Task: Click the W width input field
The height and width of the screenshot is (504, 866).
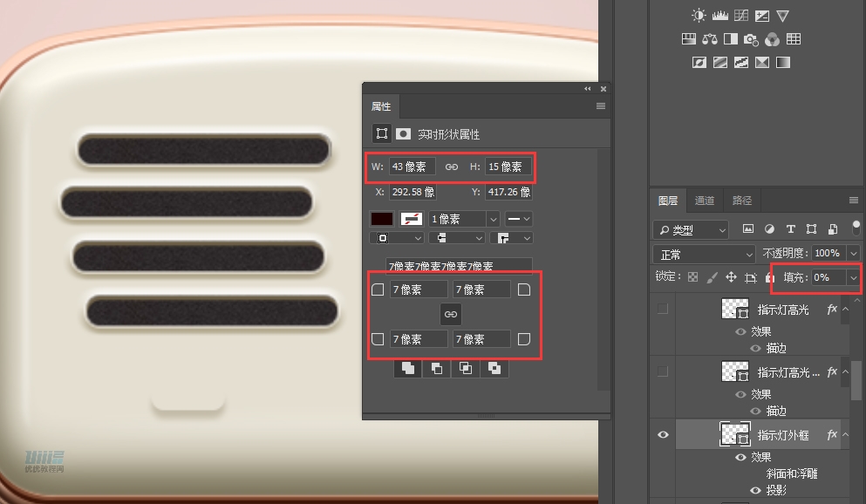Action: [412, 167]
